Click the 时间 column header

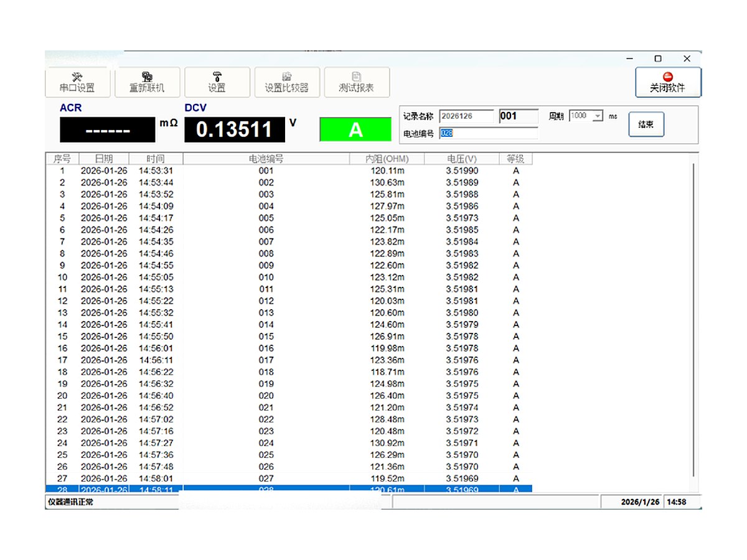point(156,159)
